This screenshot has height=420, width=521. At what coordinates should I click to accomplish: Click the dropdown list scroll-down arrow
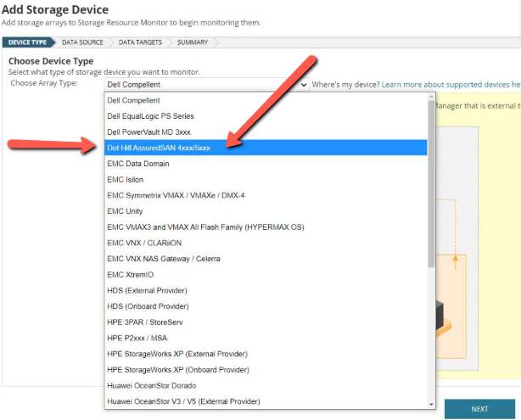(x=431, y=405)
